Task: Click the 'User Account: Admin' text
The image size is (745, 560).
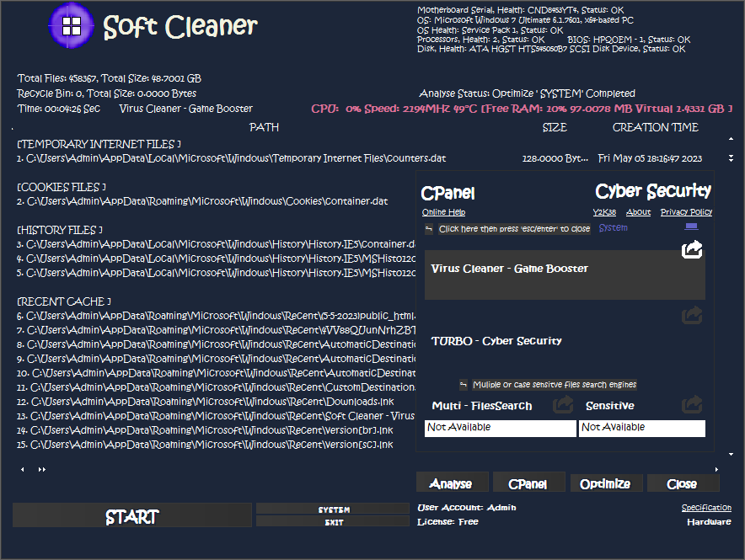Action: (467, 507)
